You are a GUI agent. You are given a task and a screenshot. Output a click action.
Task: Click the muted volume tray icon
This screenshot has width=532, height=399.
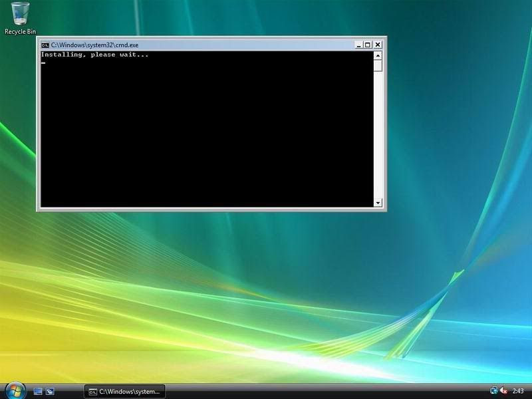coord(503,391)
